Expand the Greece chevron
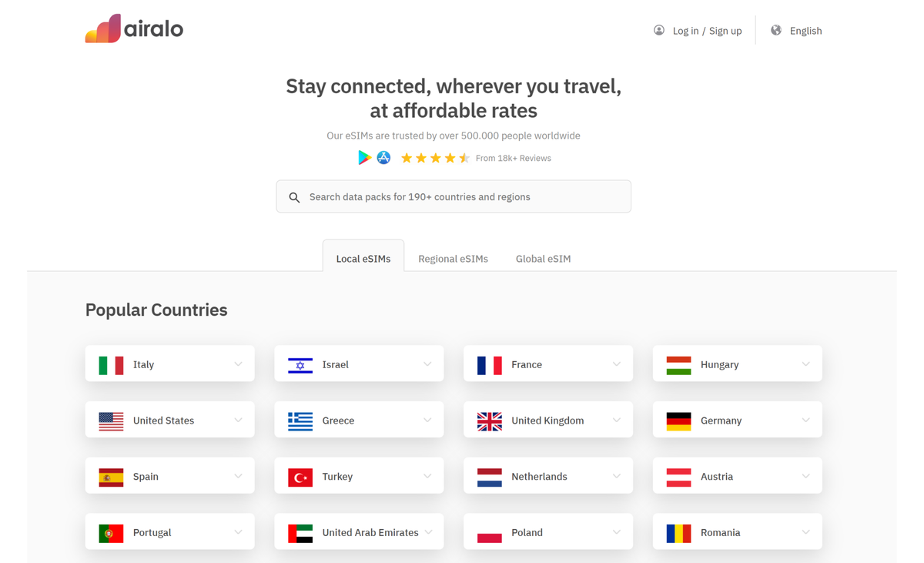 coord(427,421)
